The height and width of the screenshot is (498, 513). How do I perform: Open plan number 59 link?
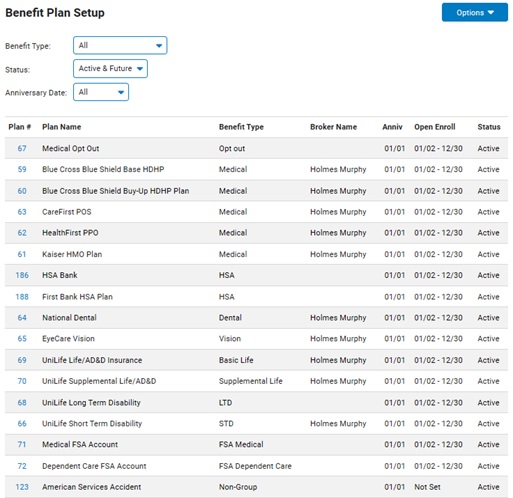click(x=22, y=169)
